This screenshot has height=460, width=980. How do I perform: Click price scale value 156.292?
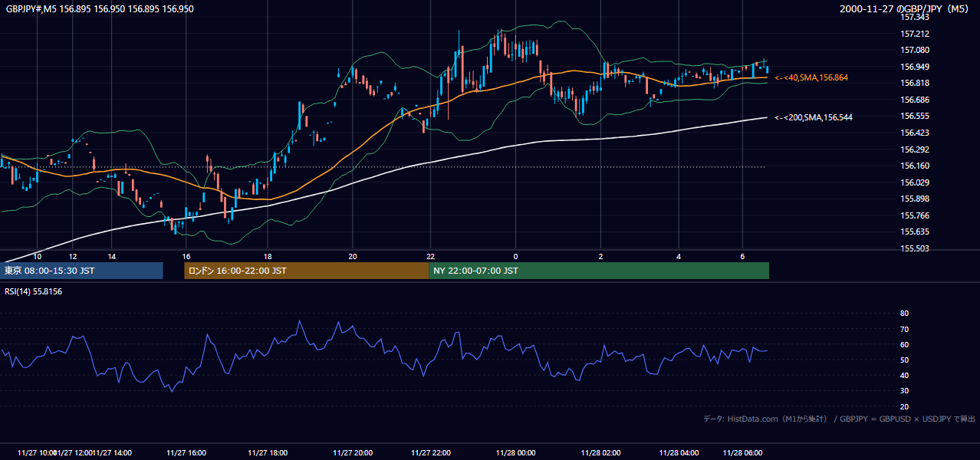tap(915, 149)
